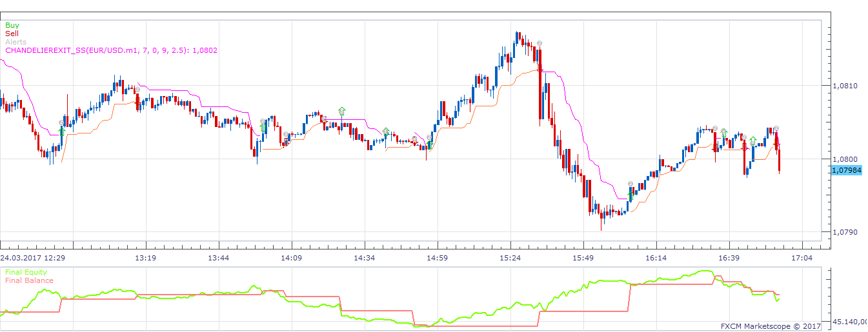Click the green buy arrow just before 14:59

click(x=430, y=144)
